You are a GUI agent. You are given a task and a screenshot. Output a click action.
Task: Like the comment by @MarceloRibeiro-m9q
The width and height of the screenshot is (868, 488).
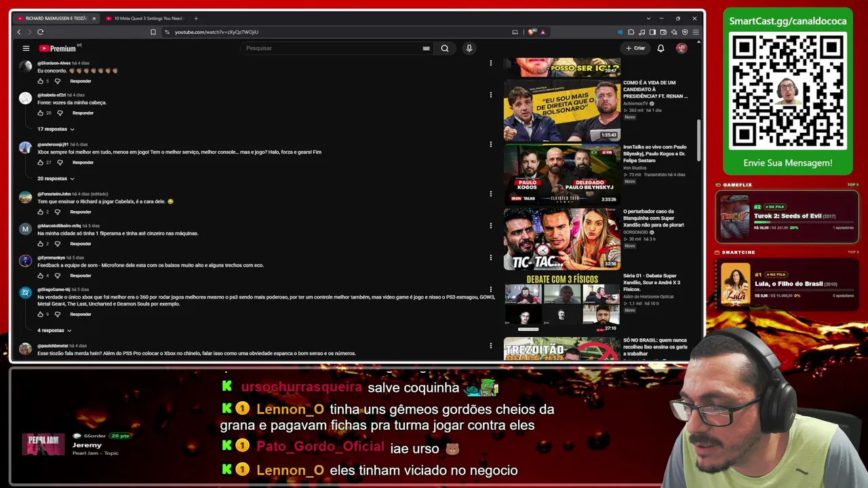[x=40, y=244]
